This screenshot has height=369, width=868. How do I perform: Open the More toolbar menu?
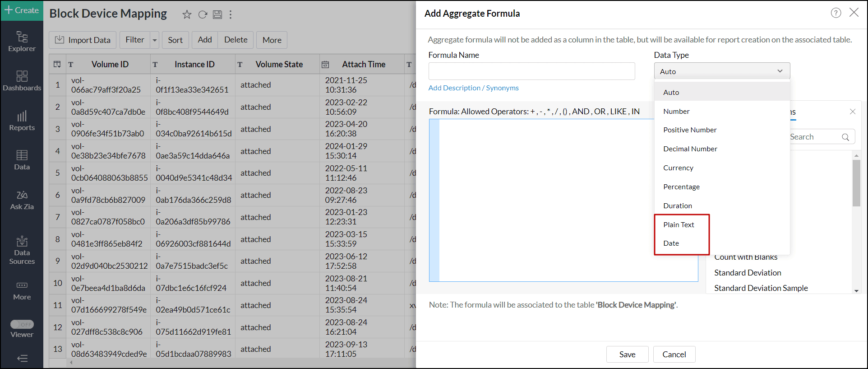tap(272, 40)
